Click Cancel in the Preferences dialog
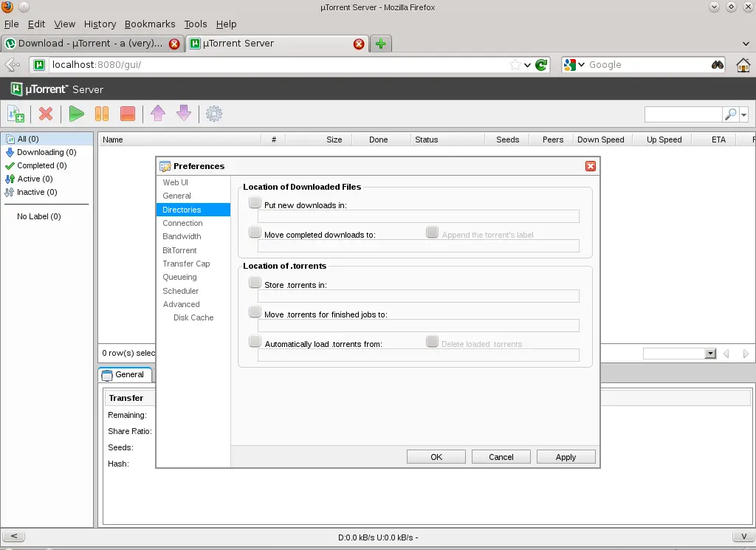 tap(501, 457)
